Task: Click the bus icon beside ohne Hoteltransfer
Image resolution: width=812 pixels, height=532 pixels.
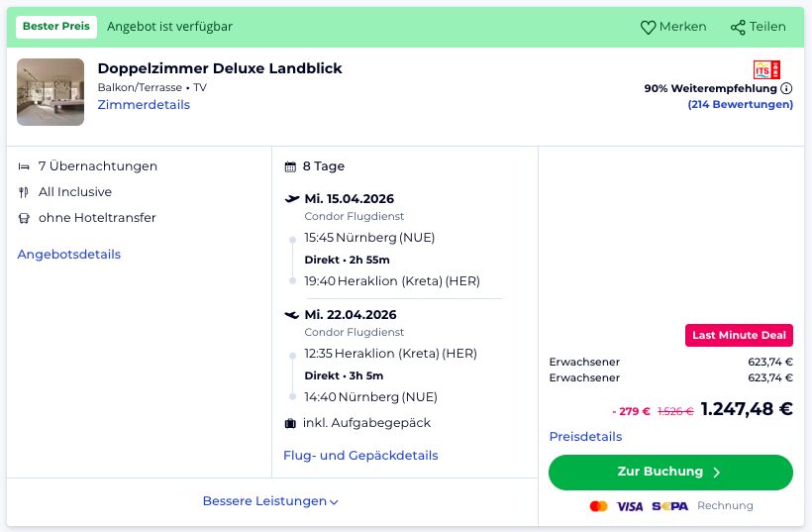Action: 24,218
